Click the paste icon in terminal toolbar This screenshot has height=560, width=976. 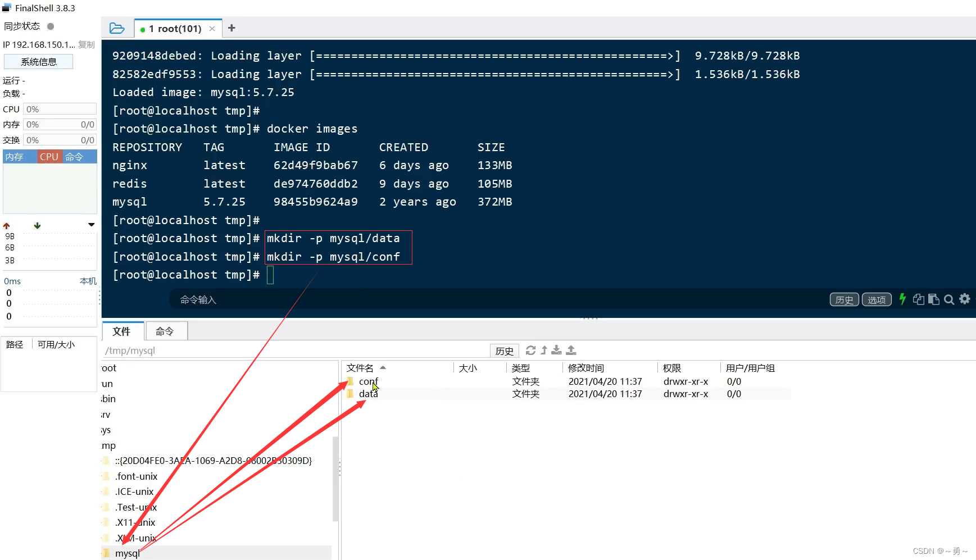point(934,299)
